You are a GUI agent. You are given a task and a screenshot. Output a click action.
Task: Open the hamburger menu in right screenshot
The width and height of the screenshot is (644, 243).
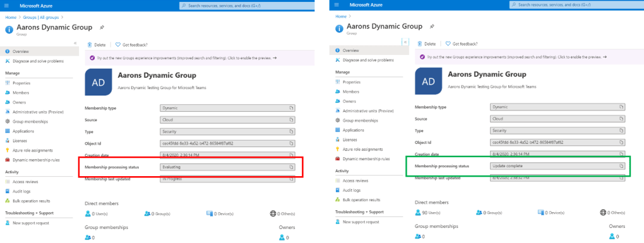tap(337, 5)
